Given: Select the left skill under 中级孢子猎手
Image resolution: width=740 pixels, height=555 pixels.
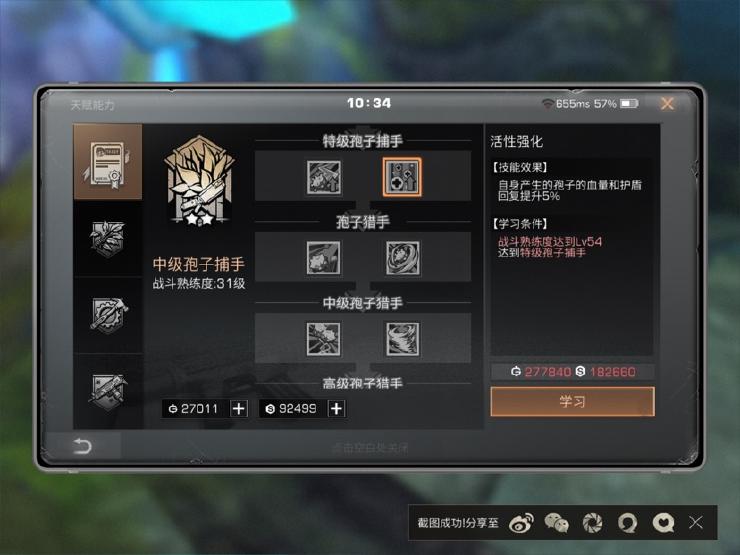Looking at the screenshot, I should pos(324,339).
